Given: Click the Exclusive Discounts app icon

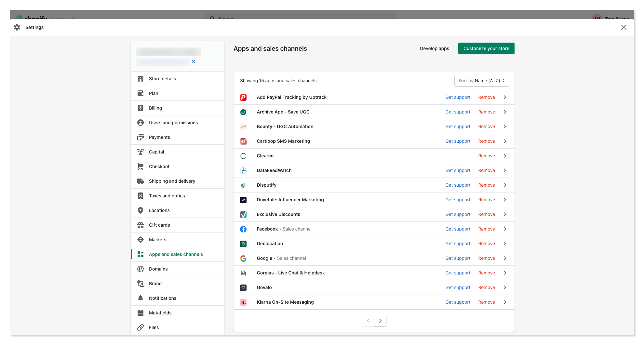Looking at the screenshot, I should point(243,214).
